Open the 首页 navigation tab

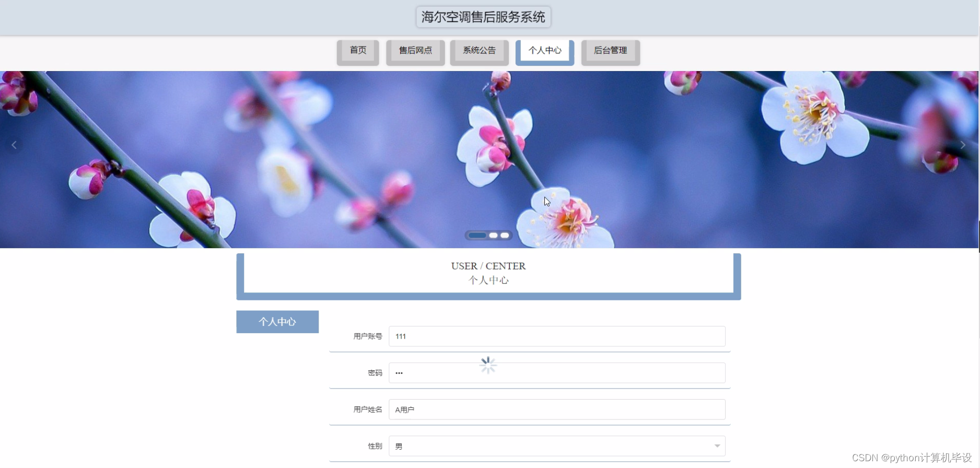[358, 52]
